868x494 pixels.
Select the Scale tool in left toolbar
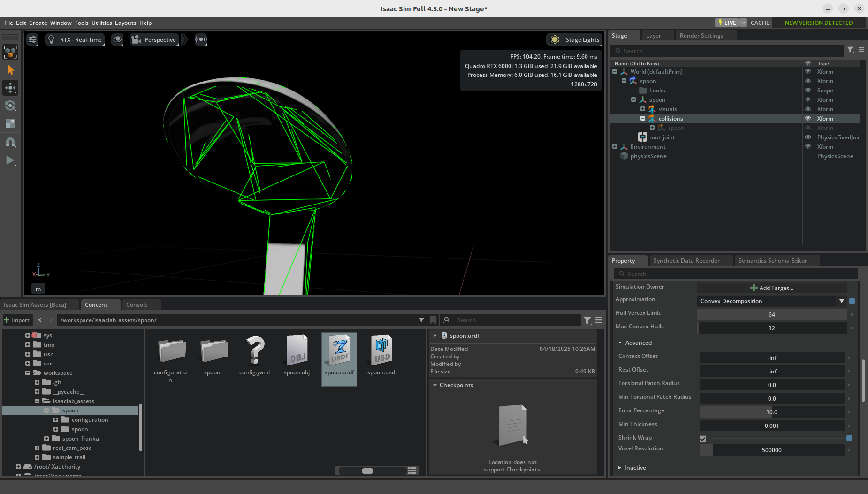point(10,123)
